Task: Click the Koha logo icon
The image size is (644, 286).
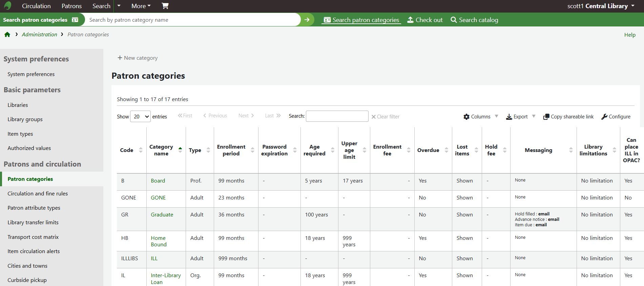Action: (7, 6)
